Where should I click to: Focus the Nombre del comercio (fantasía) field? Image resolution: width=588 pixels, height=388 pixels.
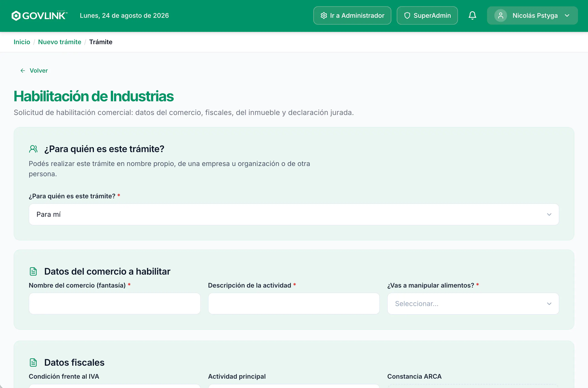click(115, 304)
